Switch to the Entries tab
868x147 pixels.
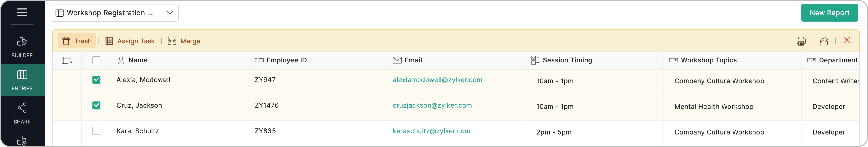pyautogui.click(x=22, y=80)
